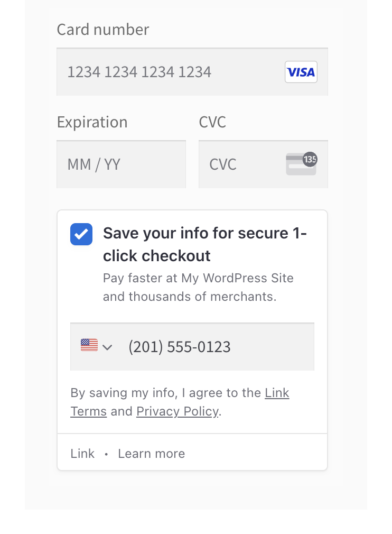
Task: Expand the phone country code chevron
Action: 107,347
